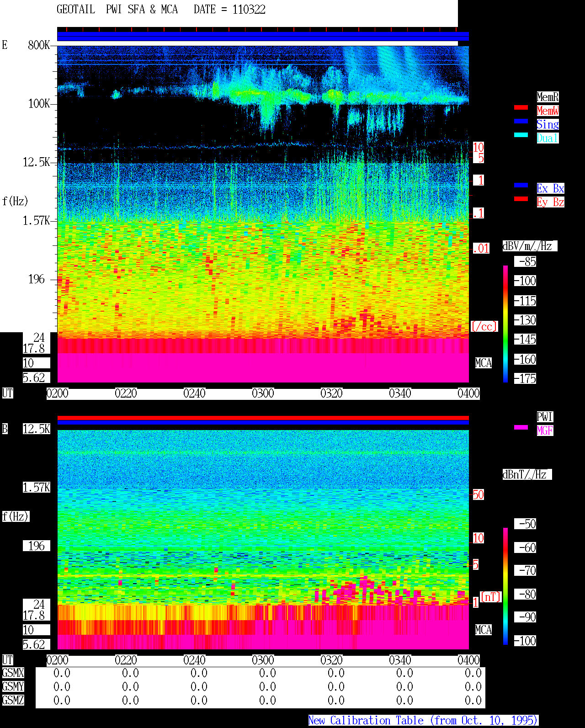The height and width of the screenshot is (728, 585).
Task: Click the red .1 density scale value
Action: click(479, 213)
